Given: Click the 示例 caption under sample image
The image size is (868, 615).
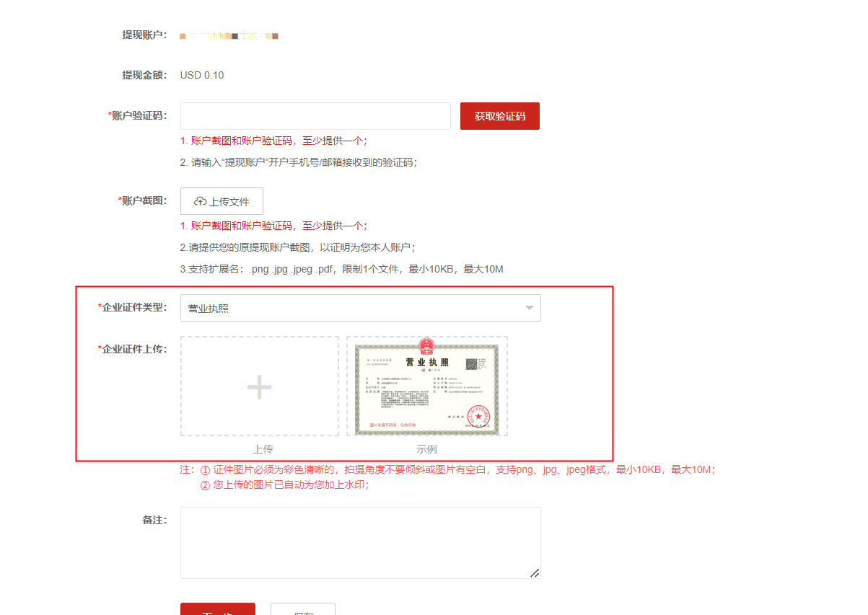Looking at the screenshot, I should coord(426,449).
